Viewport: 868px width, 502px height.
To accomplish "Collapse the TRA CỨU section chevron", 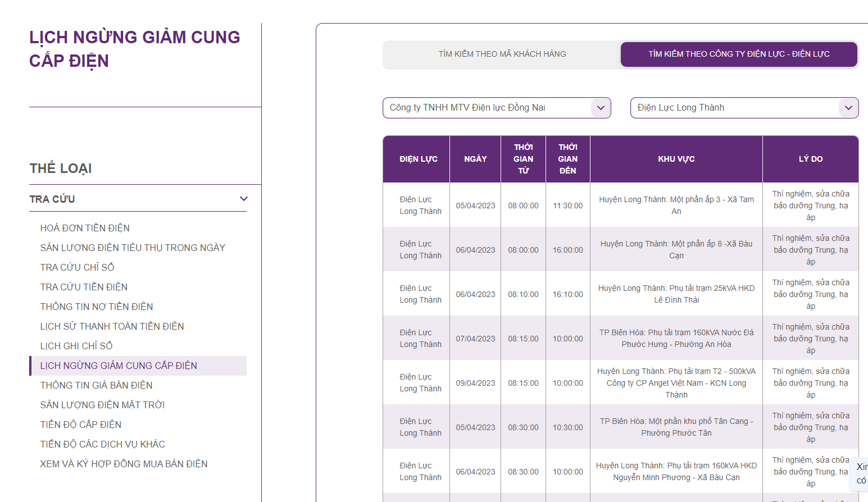I will tap(244, 199).
